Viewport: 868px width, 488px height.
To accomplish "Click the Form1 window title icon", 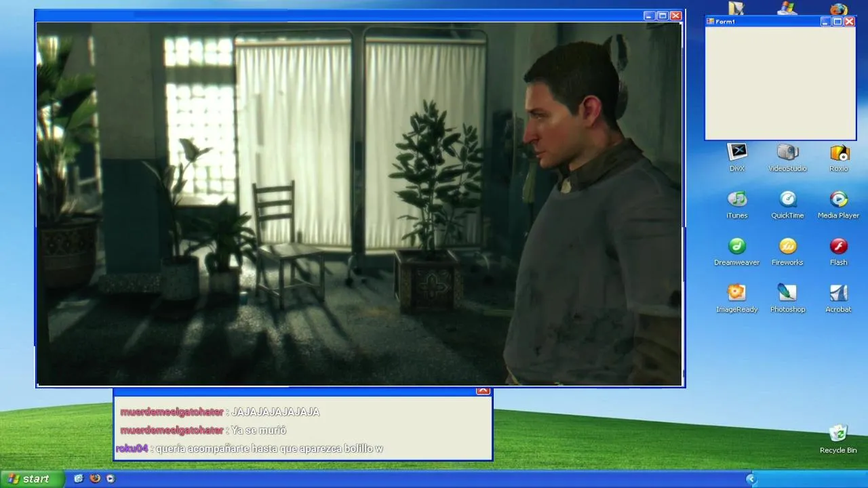I will 710,22.
